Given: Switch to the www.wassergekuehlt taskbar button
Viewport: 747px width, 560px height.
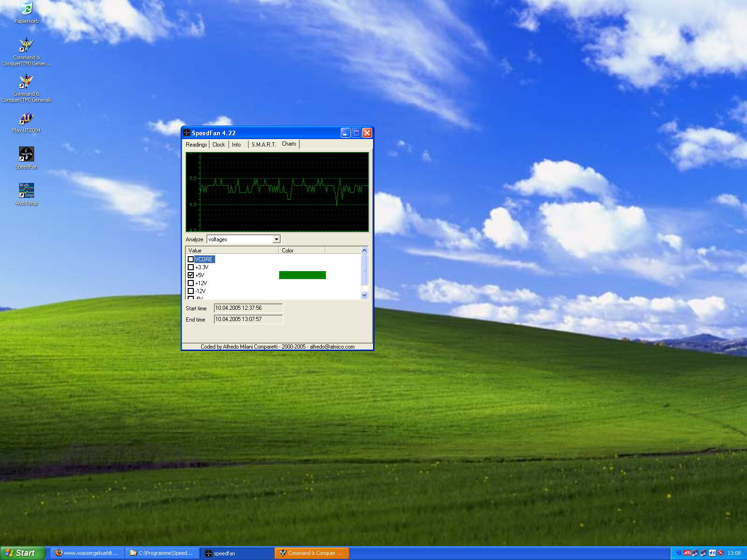Looking at the screenshot, I should 87,553.
